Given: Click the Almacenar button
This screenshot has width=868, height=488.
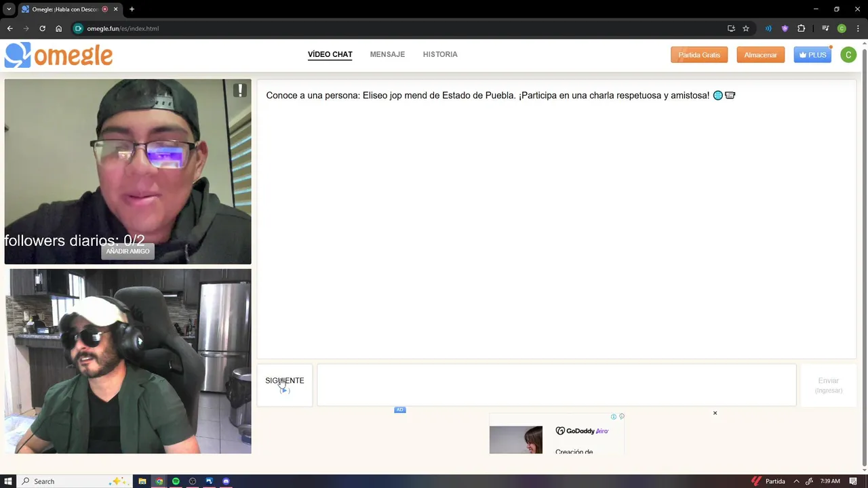Looking at the screenshot, I should point(760,55).
